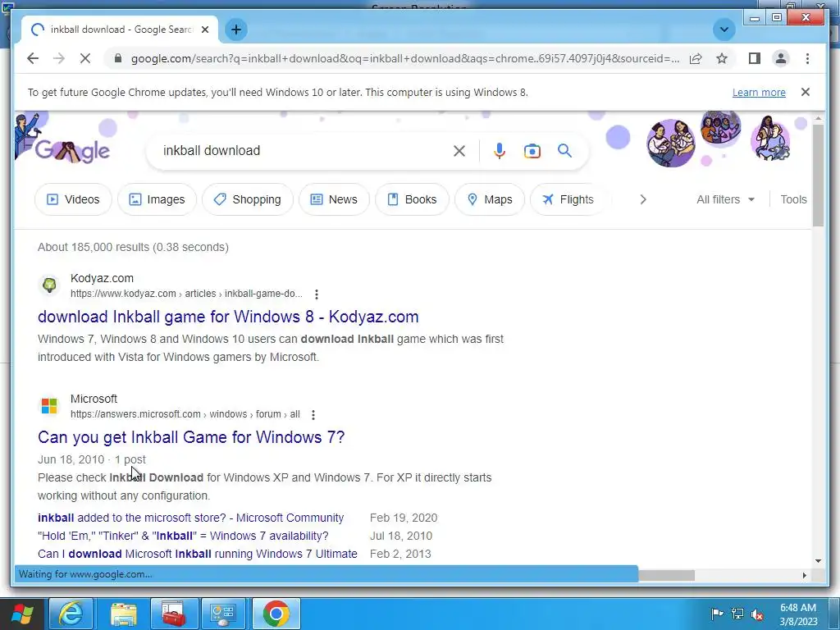Viewport: 840px width, 630px height.
Task: Click the network tray icon
Action: [737, 614]
